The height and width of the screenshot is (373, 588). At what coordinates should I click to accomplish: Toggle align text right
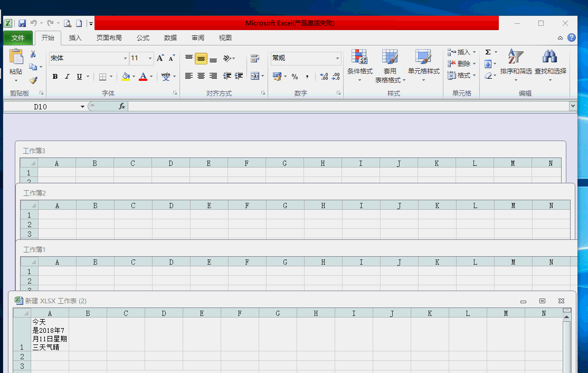tap(213, 76)
